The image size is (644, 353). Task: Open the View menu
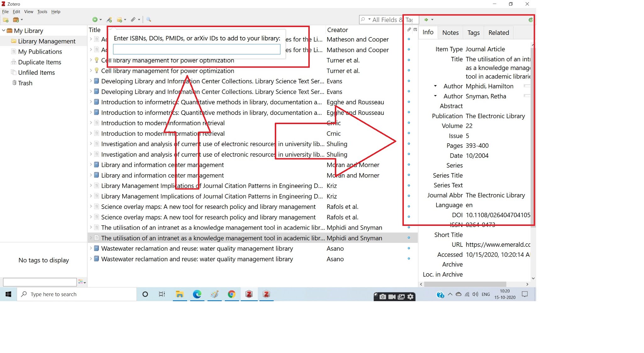click(29, 12)
